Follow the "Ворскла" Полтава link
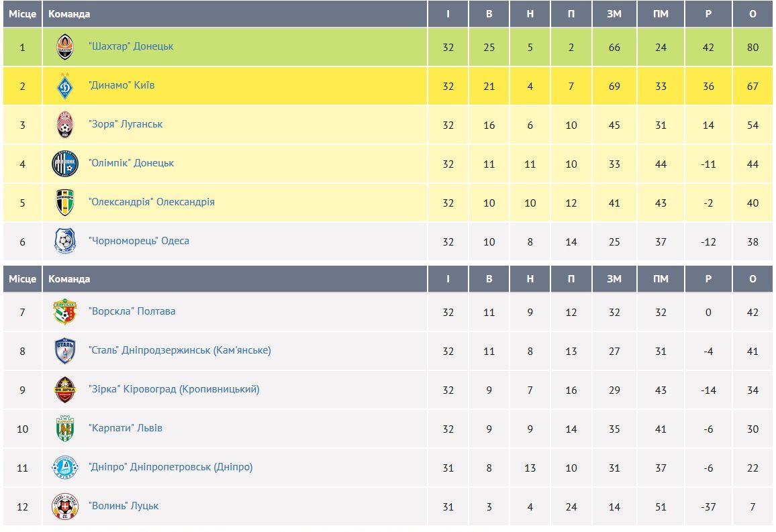 coord(132,311)
